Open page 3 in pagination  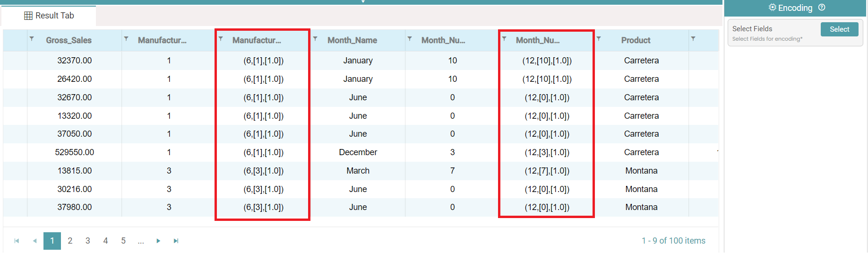click(88, 241)
